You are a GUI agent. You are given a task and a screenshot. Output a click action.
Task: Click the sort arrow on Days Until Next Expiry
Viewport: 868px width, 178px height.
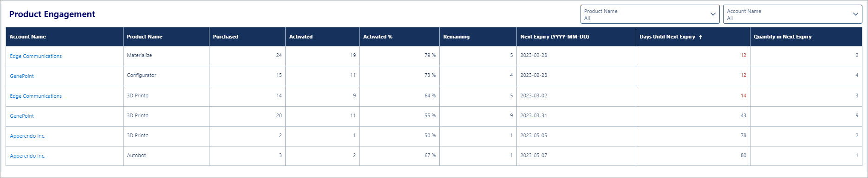coord(700,37)
